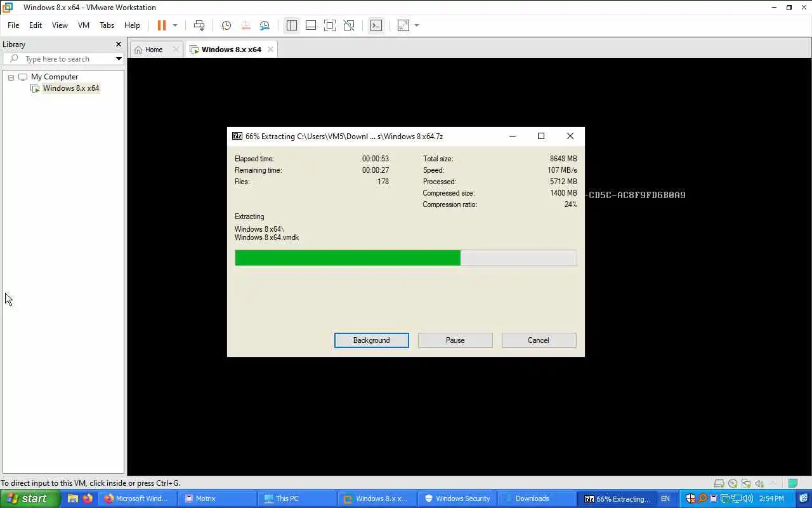812x508 pixels.
Task: Open the VM menu
Action: pyautogui.click(x=84, y=25)
